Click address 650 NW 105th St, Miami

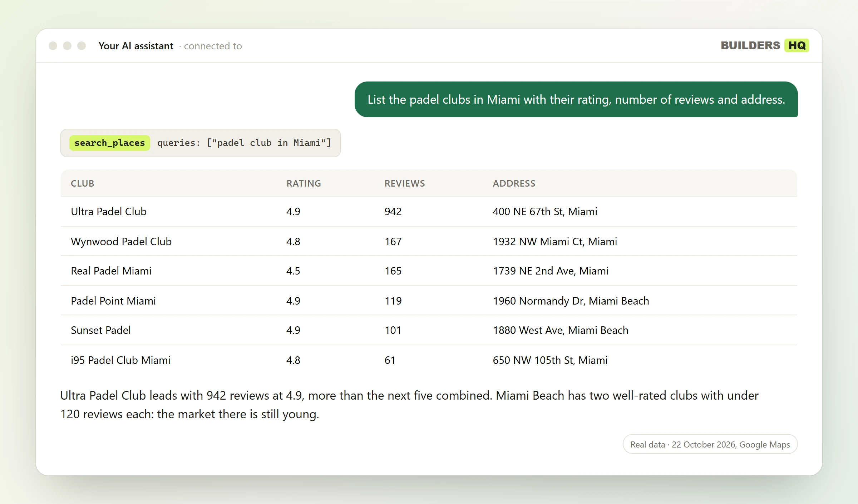[550, 360]
